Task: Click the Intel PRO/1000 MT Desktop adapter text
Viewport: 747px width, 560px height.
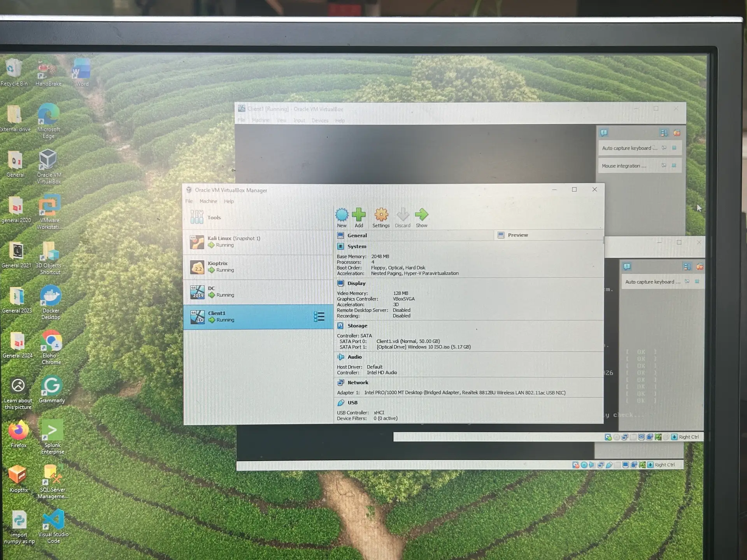Action: click(x=465, y=392)
